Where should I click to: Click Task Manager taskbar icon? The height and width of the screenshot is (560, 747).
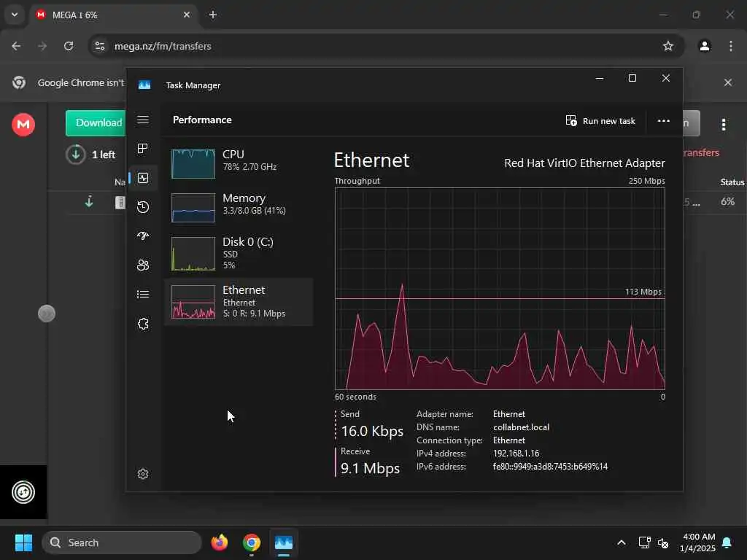[x=284, y=542]
